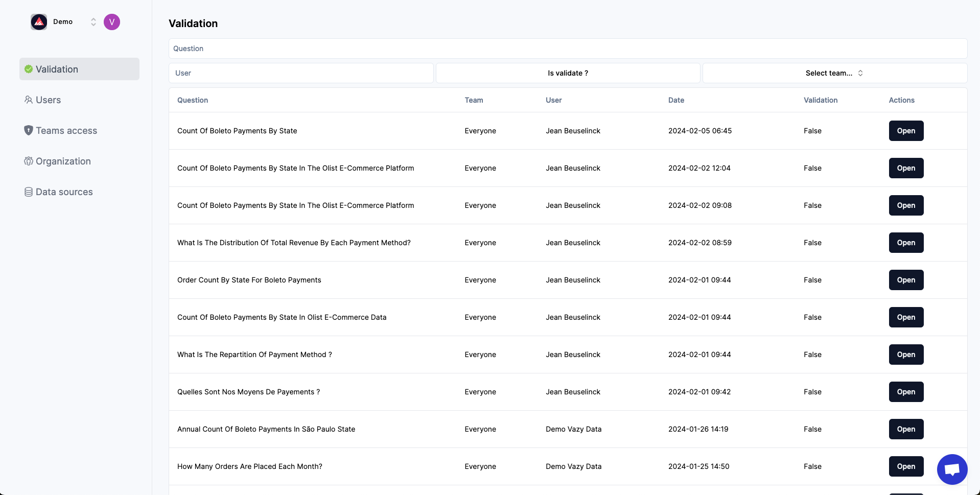Image resolution: width=980 pixels, height=495 pixels.
Task: Click the date 2024-01-26 14:19
Action: [698, 429]
